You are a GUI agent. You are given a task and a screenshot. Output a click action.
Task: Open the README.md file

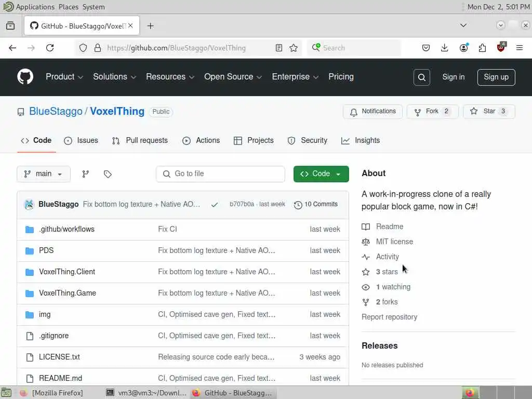[60, 379]
